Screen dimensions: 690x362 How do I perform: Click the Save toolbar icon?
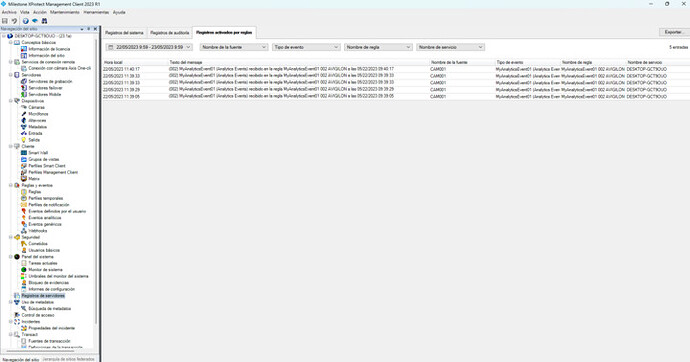5,21
